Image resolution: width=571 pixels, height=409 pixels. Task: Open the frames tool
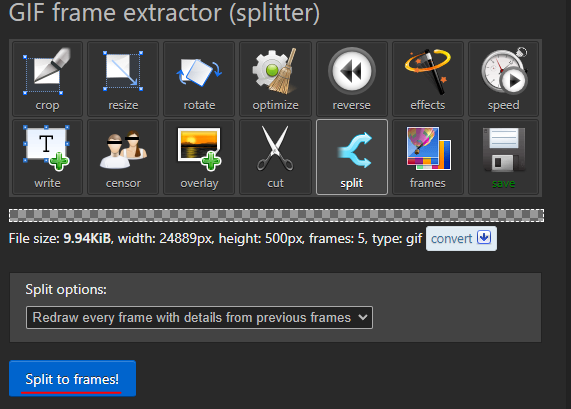click(428, 157)
